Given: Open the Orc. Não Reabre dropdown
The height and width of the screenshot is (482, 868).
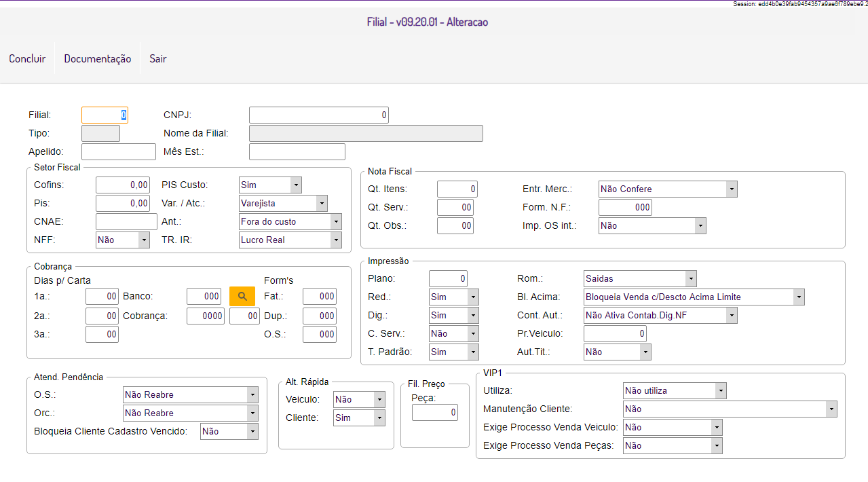Looking at the screenshot, I should [x=191, y=413].
